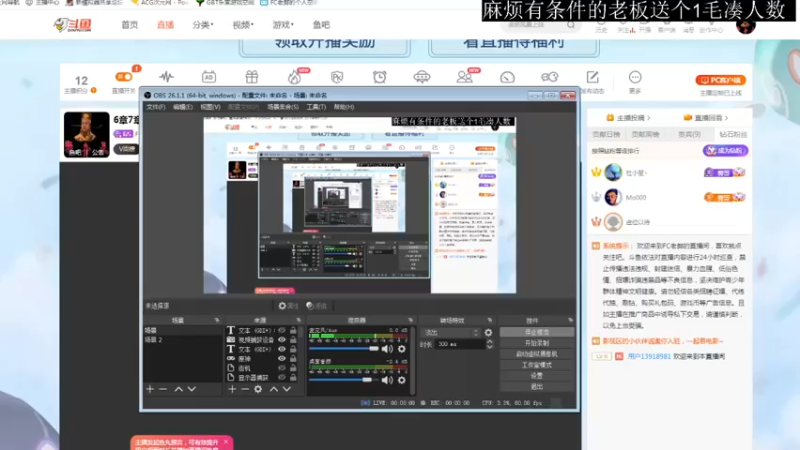
Task: Move source down with down arrow
Action: pyautogui.click(x=287, y=389)
